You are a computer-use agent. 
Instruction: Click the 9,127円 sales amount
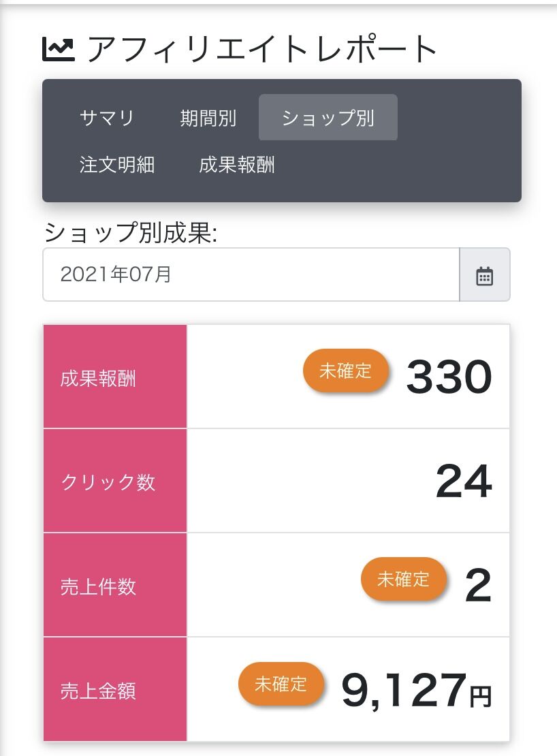[415, 690]
